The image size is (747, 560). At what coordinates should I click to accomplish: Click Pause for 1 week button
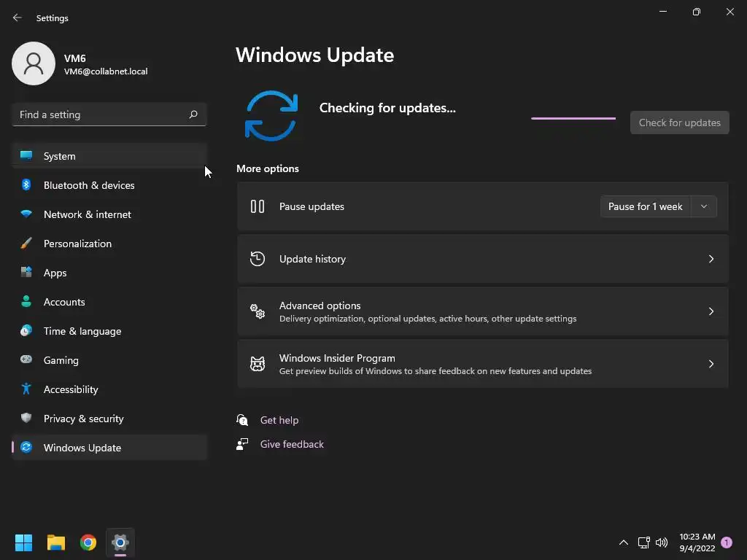tap(645, 206)
